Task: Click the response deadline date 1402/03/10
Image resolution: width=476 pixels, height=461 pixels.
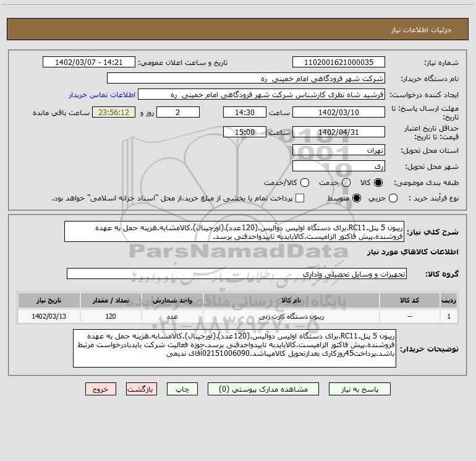Action: pos(339,112)
